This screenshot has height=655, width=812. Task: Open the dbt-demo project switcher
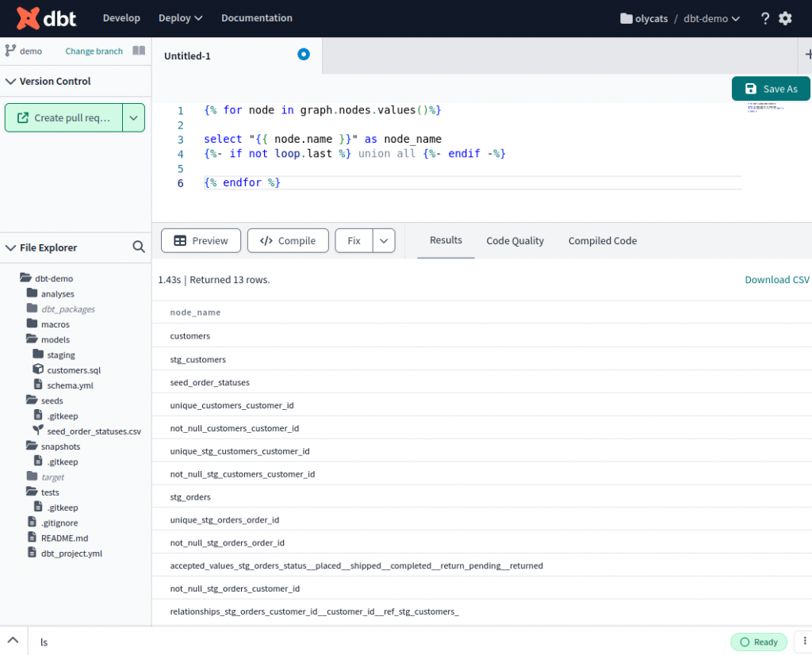pyautogui.click(x=711, y=19)
